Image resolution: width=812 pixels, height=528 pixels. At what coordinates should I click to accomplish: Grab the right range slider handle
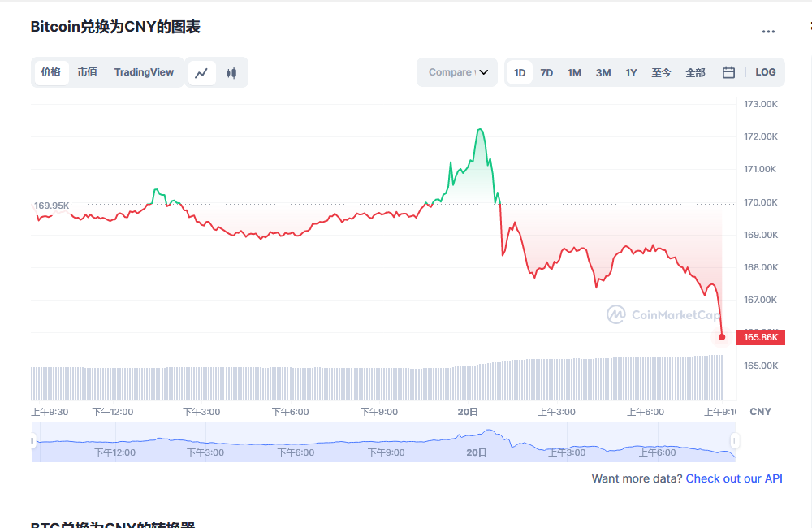coord(734,441)
